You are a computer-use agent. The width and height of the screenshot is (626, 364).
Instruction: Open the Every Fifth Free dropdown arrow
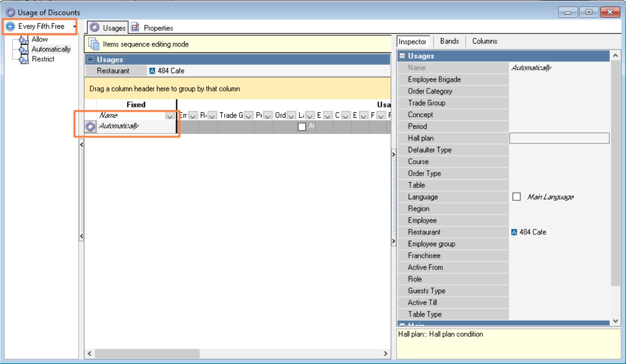74,27
